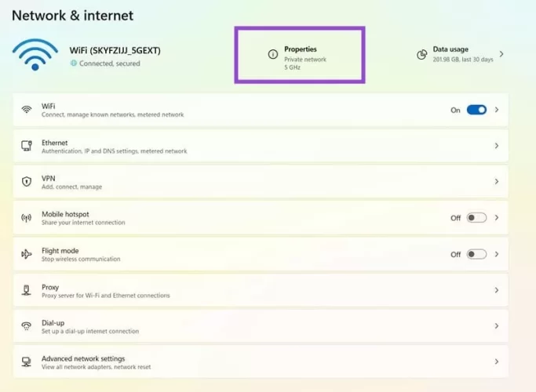Click the VPN shield icon
This screenshot has width=536, height=392.
(27, 182)
